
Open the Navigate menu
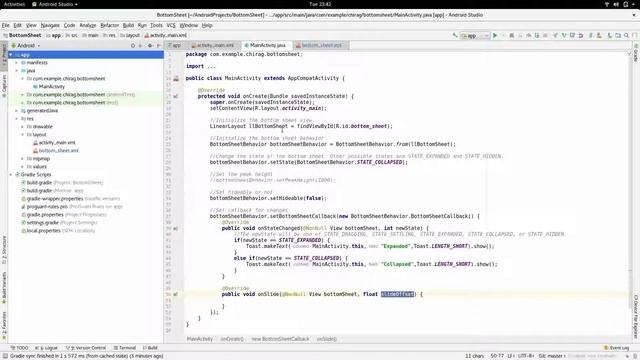point(50,25)
